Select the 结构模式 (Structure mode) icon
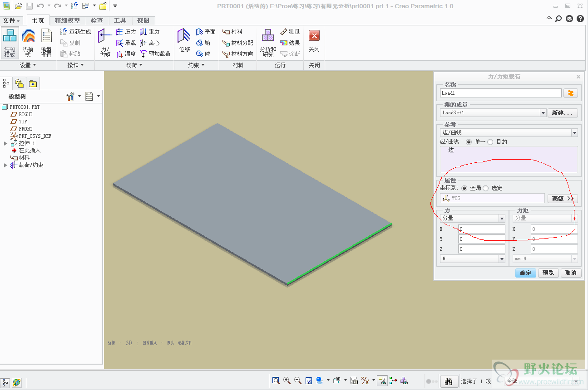The width and height of the screenshot is (588, 390). click(x=10, y=43)
